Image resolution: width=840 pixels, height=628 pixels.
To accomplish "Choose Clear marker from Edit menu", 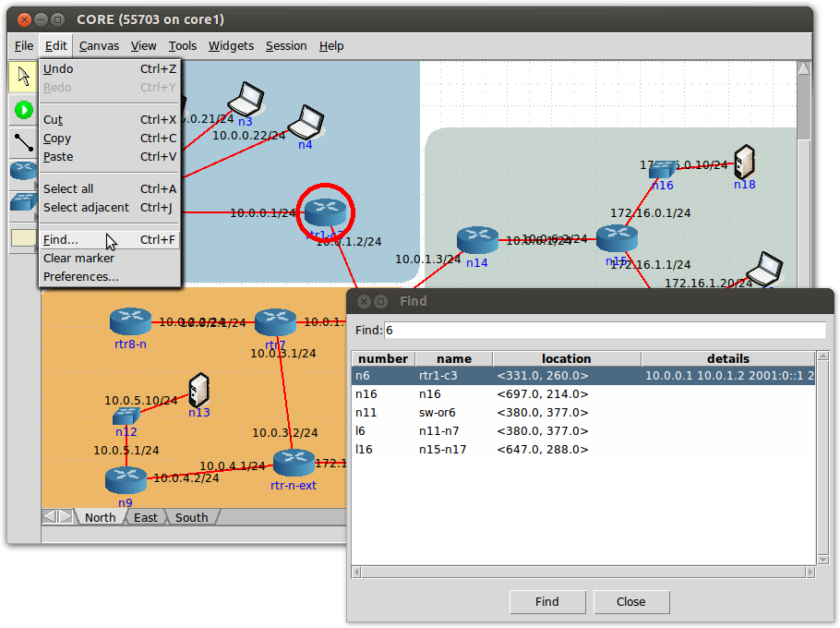I will pos(110,259).
